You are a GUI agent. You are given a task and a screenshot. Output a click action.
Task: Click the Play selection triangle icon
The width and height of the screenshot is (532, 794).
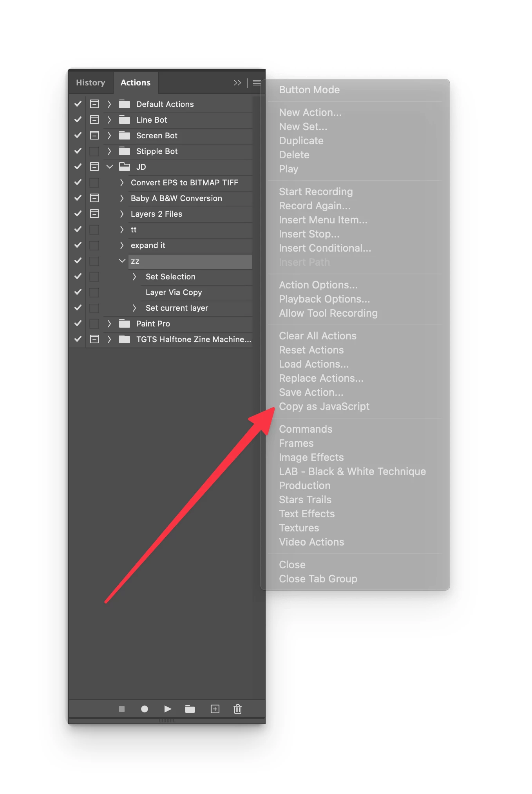(168, 709)
